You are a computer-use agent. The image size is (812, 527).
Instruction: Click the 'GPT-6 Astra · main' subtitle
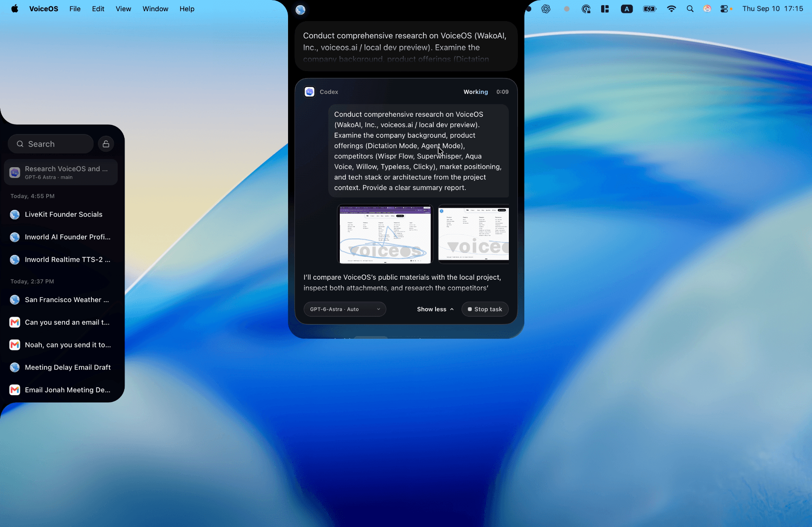pyautogui.click(x=49, y=177)
